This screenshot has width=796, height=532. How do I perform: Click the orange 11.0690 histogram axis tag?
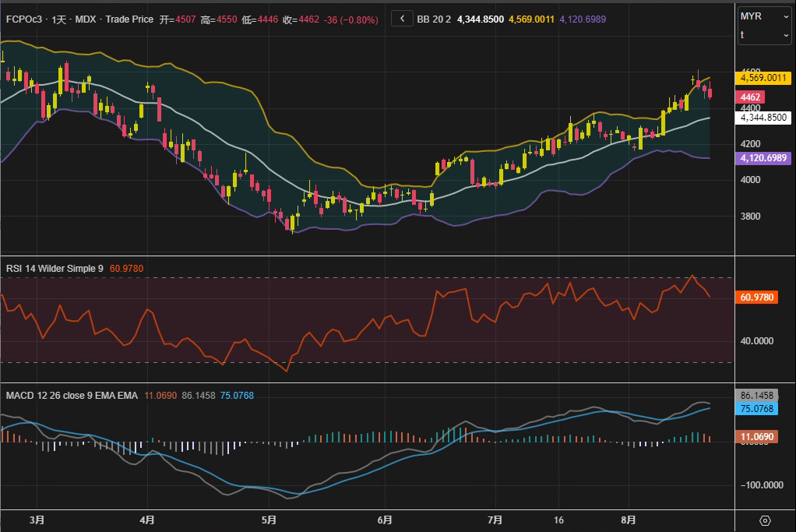[756, 436]
